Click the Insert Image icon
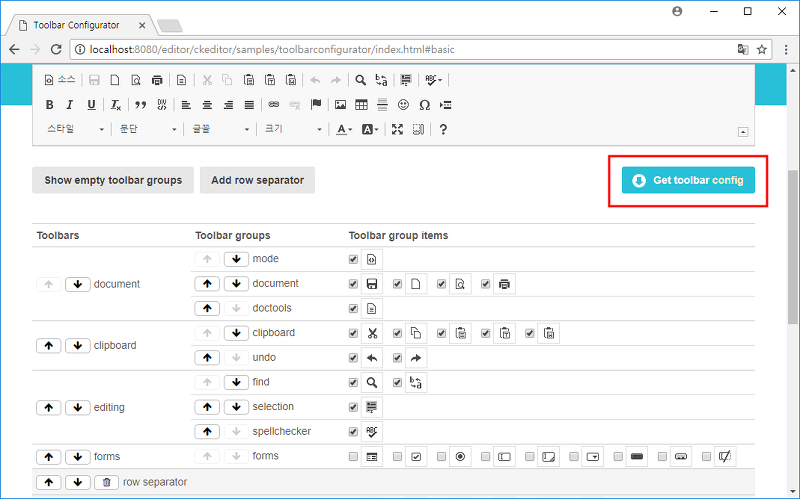The width and height of the screenshot is (800, 499). click(340, 105)
